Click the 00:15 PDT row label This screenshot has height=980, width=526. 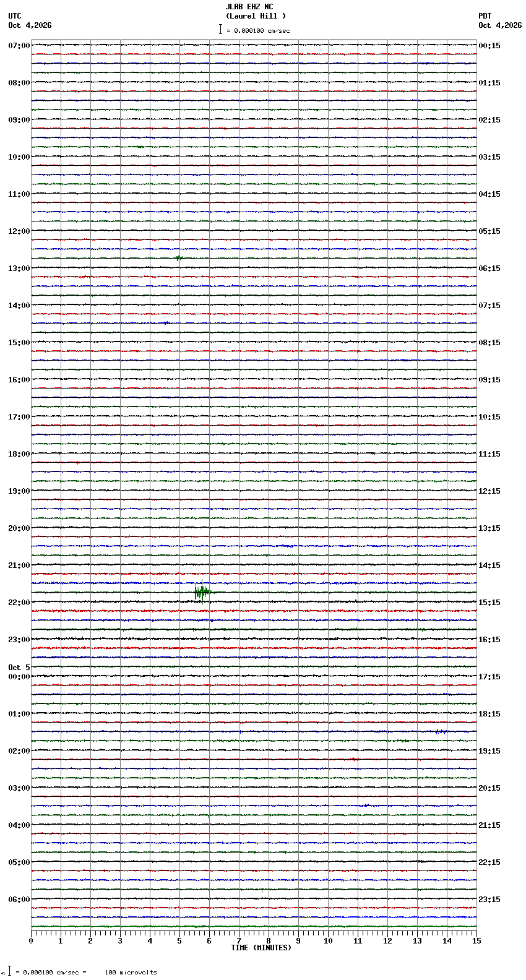point(489,46)
